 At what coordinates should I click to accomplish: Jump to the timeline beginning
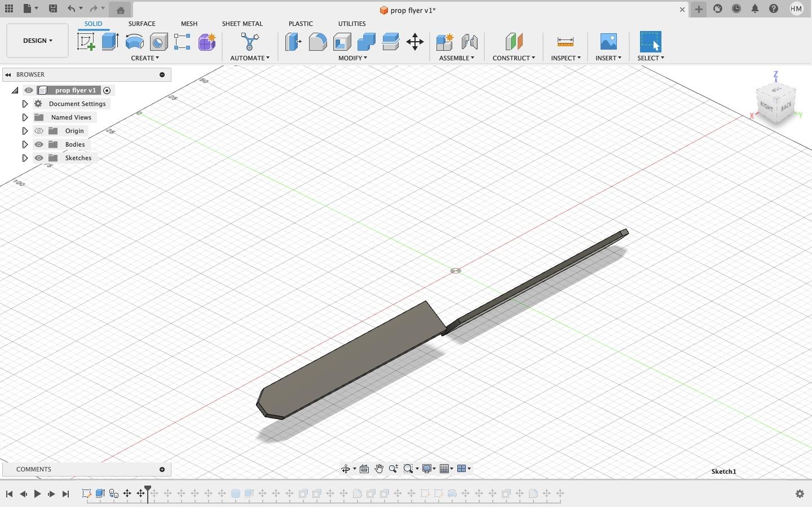tap(9, 494)
